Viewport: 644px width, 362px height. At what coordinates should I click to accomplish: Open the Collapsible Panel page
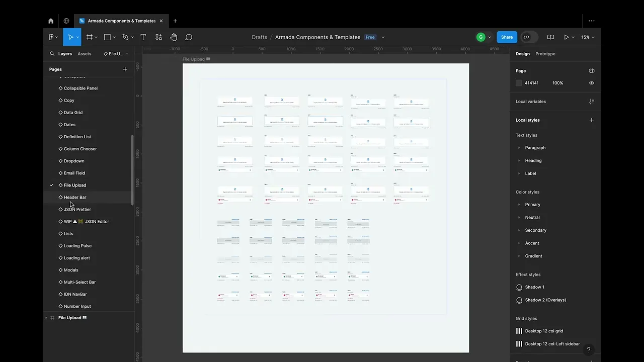[x=80, y=88]
